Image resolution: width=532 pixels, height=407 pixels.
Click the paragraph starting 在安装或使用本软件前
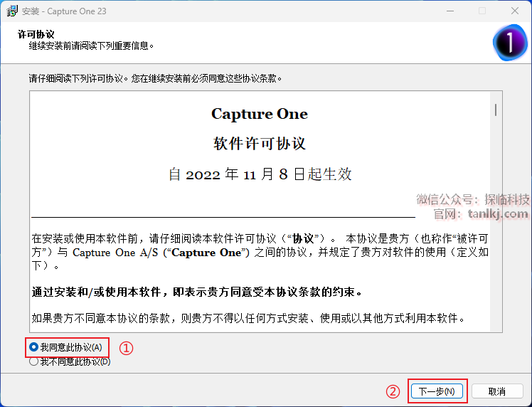coord(260,252)
